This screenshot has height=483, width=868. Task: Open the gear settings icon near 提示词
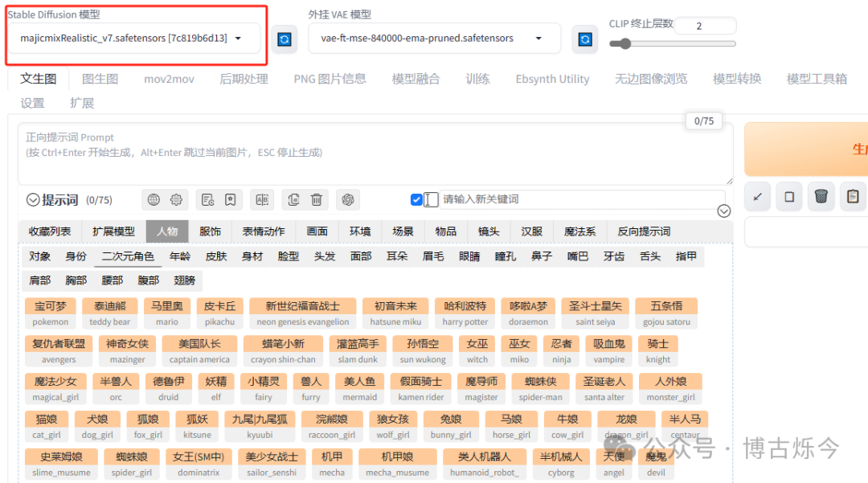[x=175, y=199]
